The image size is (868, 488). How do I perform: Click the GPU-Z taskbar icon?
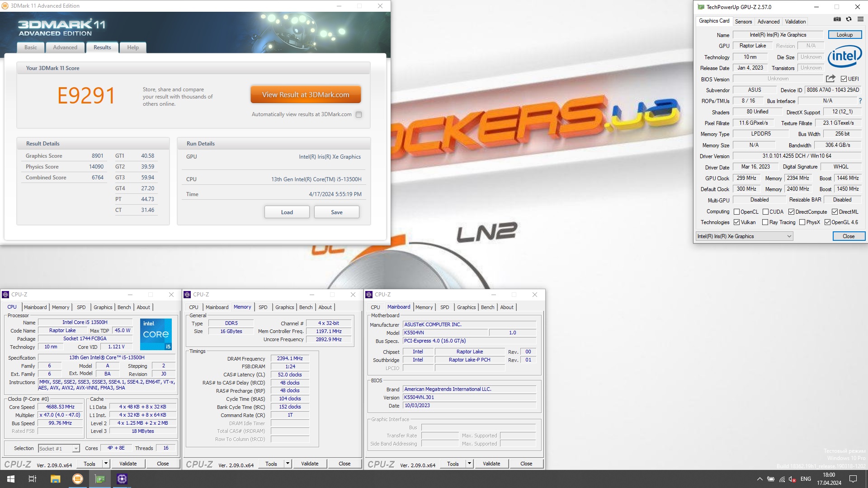[100, 479]
